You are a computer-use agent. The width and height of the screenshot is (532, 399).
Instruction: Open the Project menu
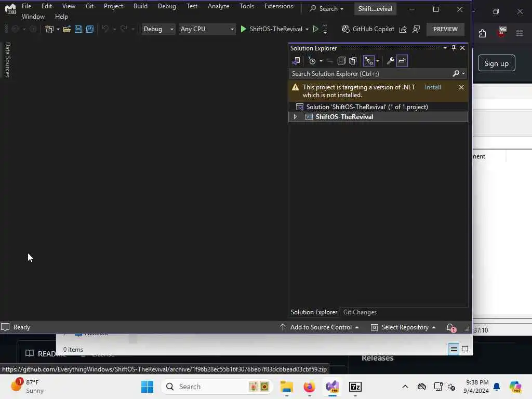(113, 6)
